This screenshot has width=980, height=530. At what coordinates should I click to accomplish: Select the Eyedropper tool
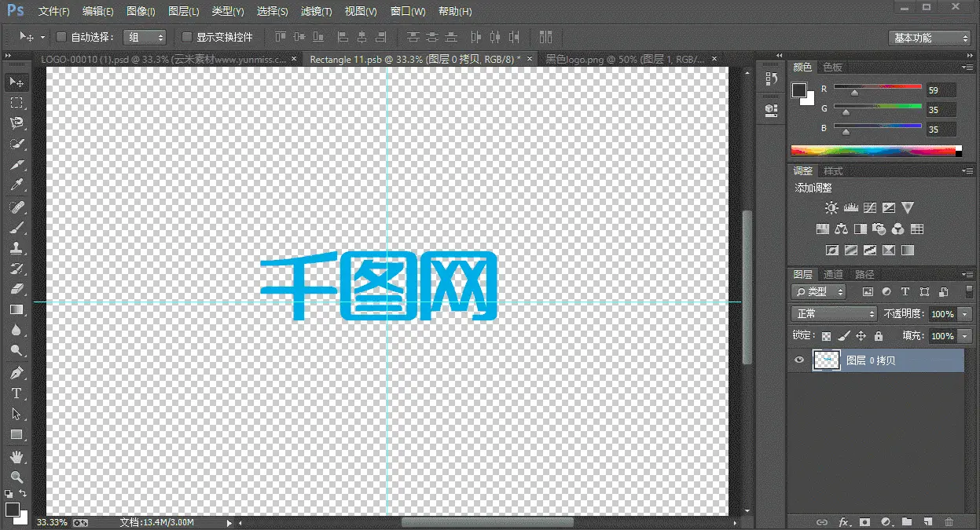coord(16,185)
